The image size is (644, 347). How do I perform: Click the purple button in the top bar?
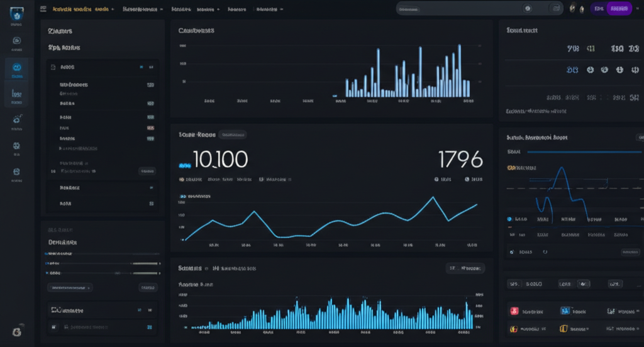coord(620,9)
